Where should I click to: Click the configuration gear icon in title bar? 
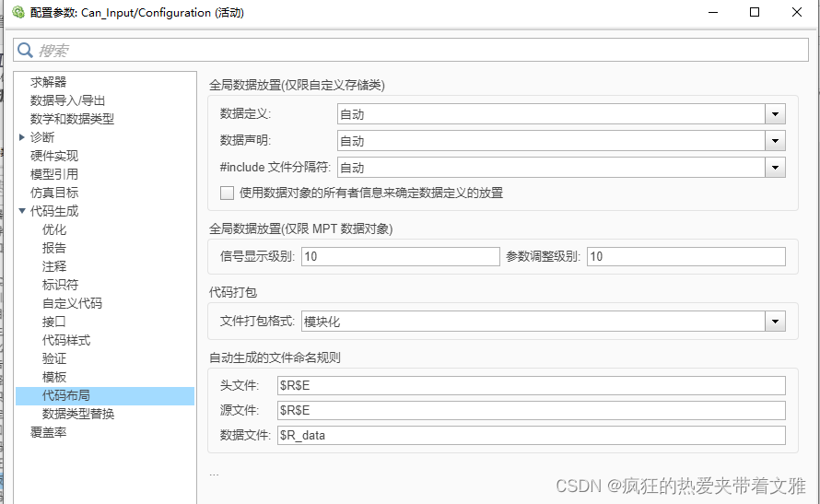click(18, 12)
